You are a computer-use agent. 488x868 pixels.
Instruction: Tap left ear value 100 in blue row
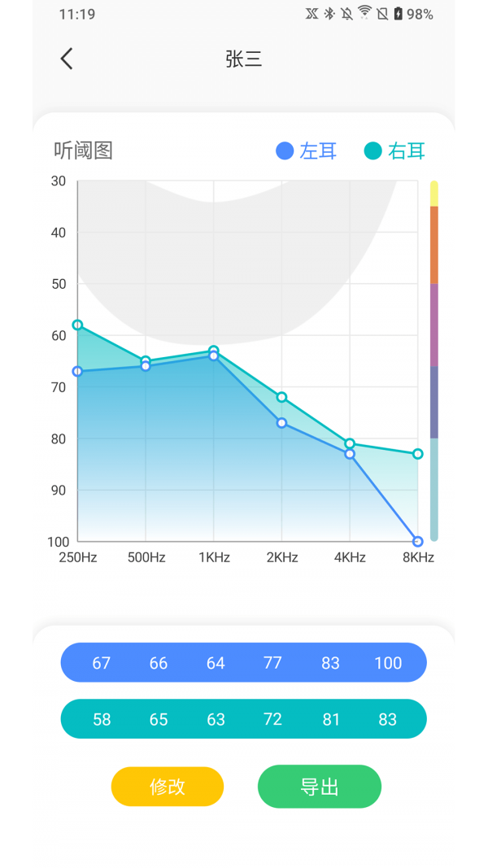(x=388, y=663)
